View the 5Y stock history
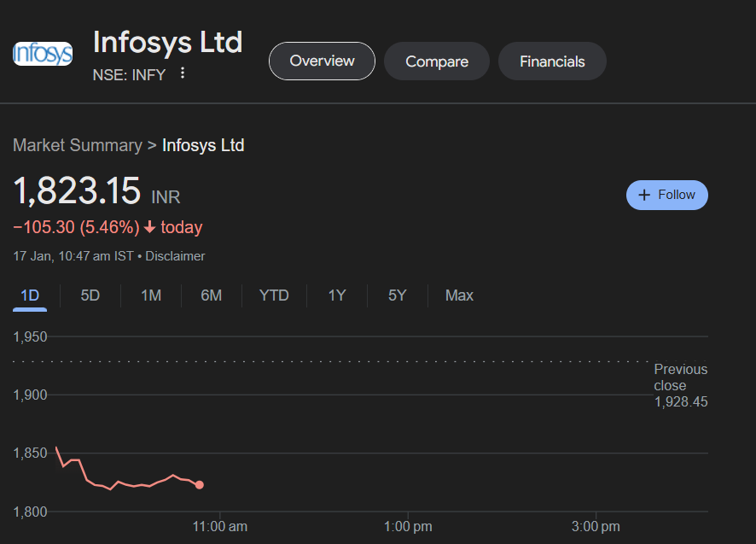 tap(397, 295)
